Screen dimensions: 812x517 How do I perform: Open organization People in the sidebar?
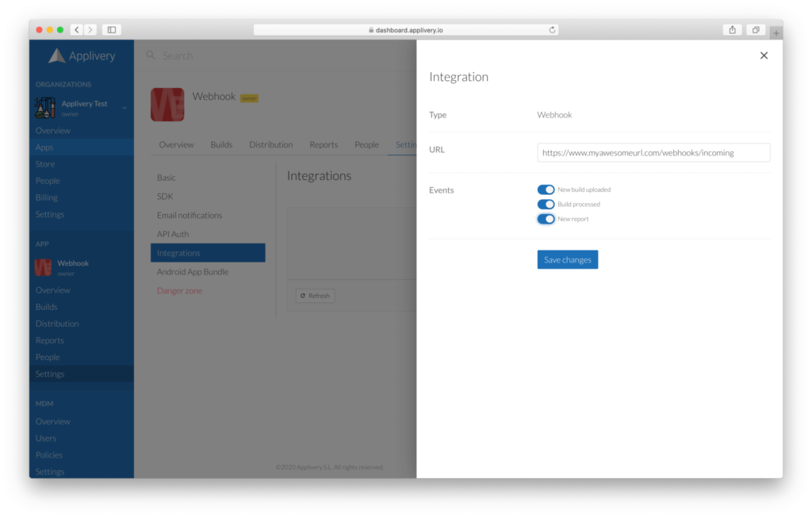pyautogui.click(x=82, y=181)
